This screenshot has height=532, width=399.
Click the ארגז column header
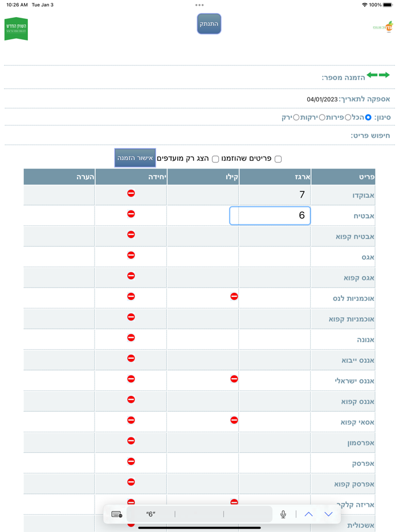[275, 177]
